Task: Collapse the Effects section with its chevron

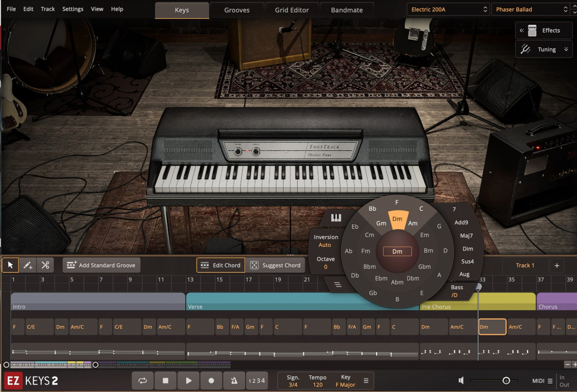Action: 521,30
